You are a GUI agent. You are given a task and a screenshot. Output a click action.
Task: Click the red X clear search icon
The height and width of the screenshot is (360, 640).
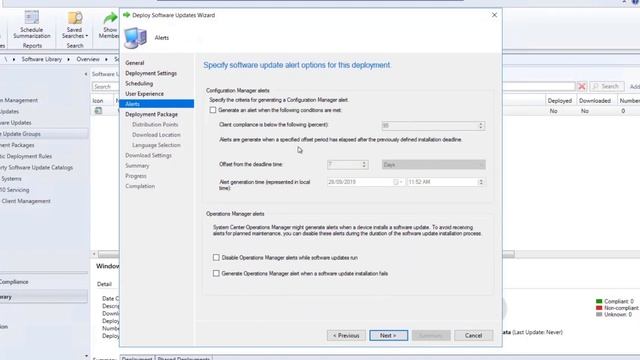pos(582,87)
